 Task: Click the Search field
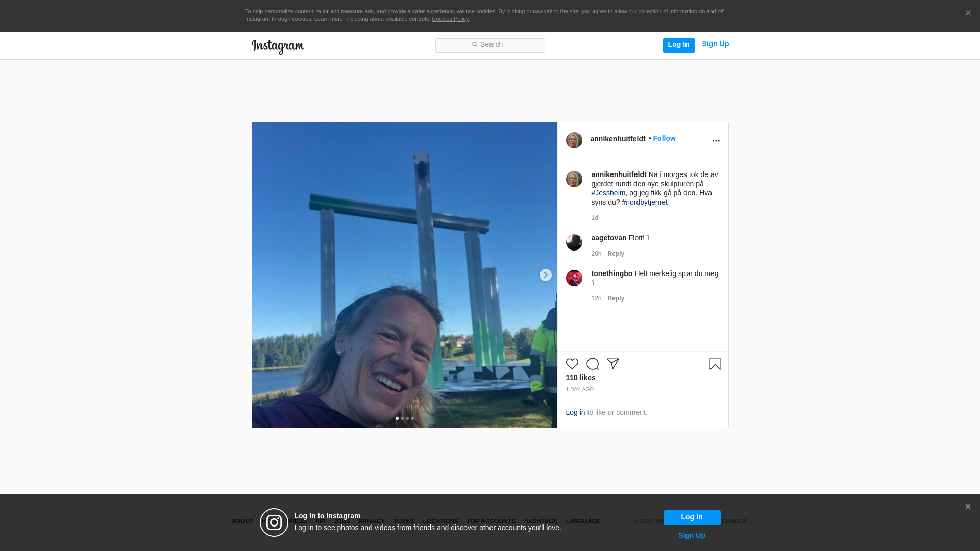pos(490,45)
